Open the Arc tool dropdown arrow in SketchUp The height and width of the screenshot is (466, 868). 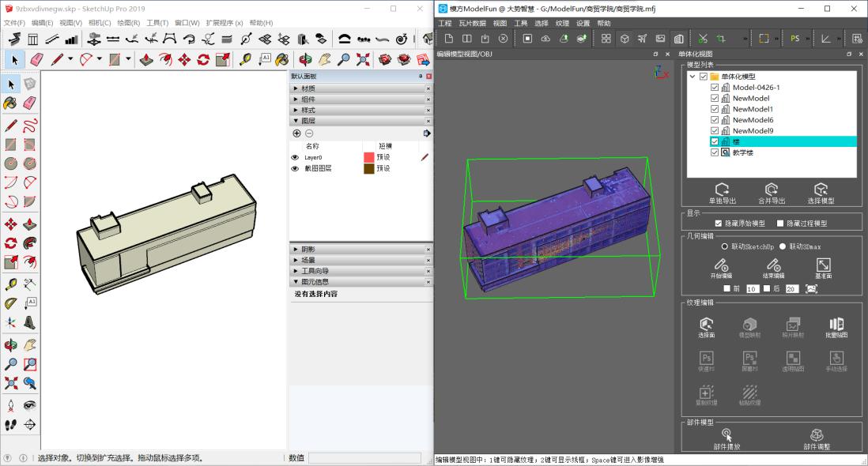point(99,59)
